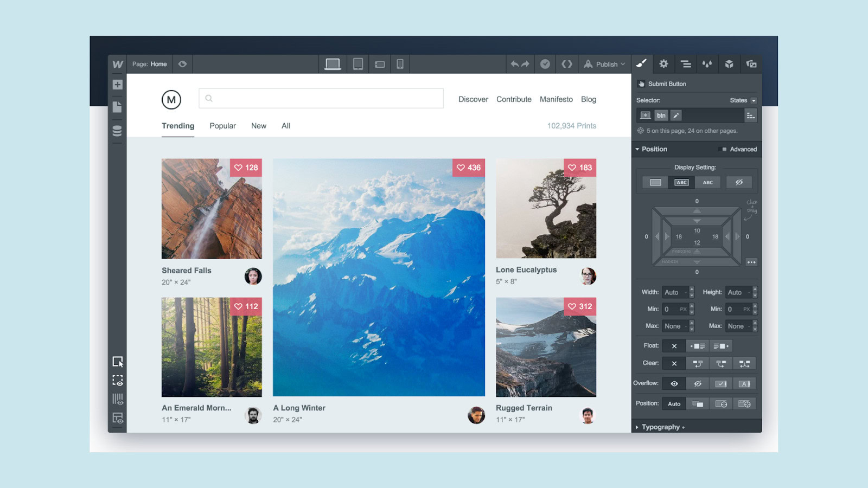Set Position to Auto
This screenshot has width=868, height=488.
pos(674,404)
